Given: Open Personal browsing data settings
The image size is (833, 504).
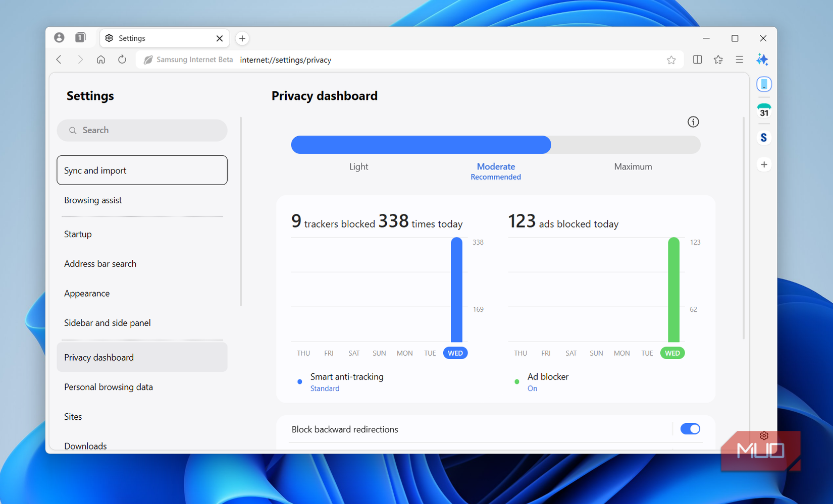Looking at the screenshot, I should click(x=109, y=387).
